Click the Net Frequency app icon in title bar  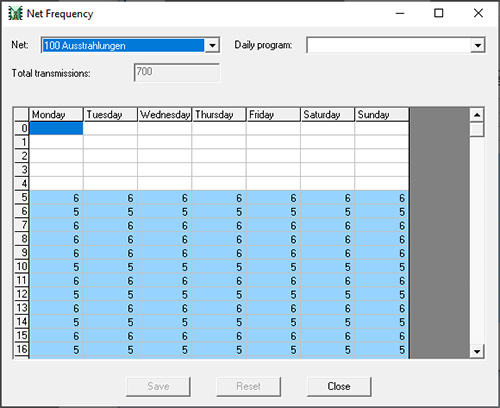tap(15, 13)
